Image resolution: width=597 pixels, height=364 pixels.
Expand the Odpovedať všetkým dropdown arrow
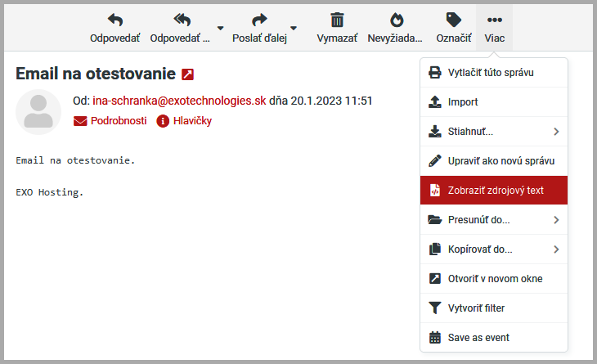[220, 28]
